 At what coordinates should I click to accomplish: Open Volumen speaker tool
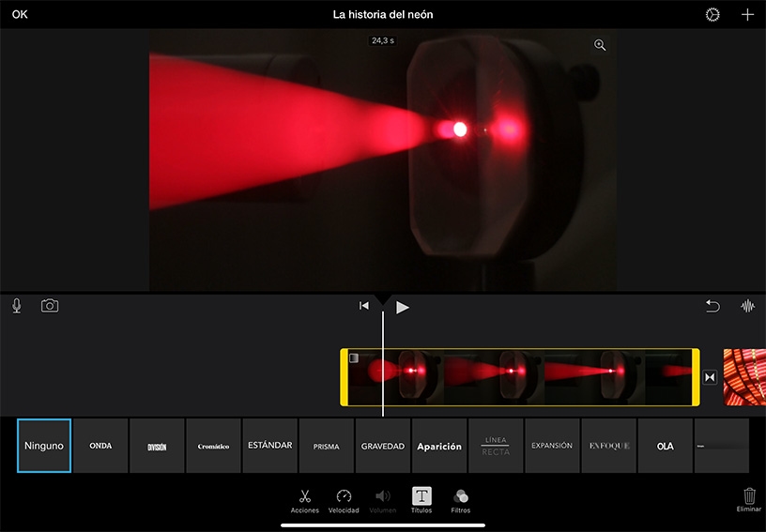382,501
